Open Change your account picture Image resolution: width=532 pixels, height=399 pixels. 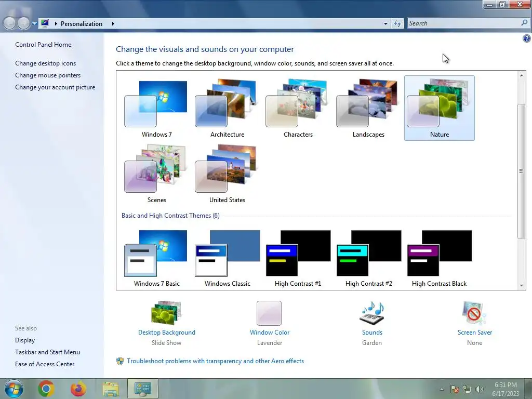click(55, 87)
